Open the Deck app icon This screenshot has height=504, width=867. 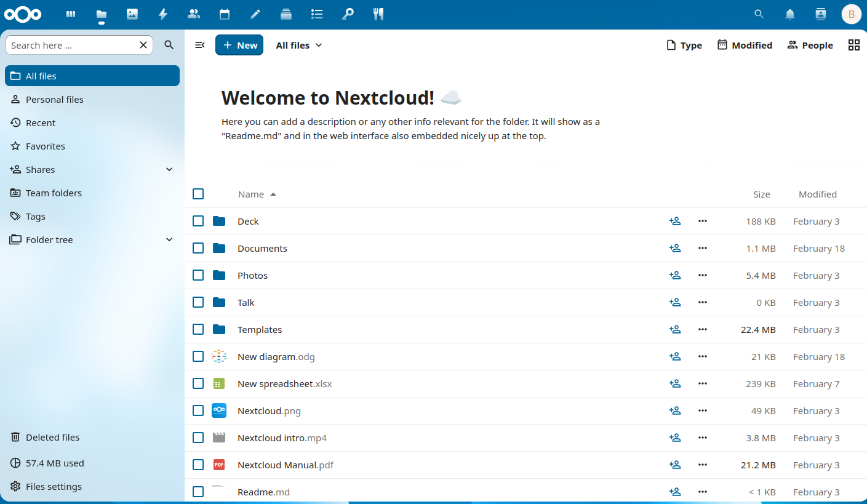tap(286, 14)
